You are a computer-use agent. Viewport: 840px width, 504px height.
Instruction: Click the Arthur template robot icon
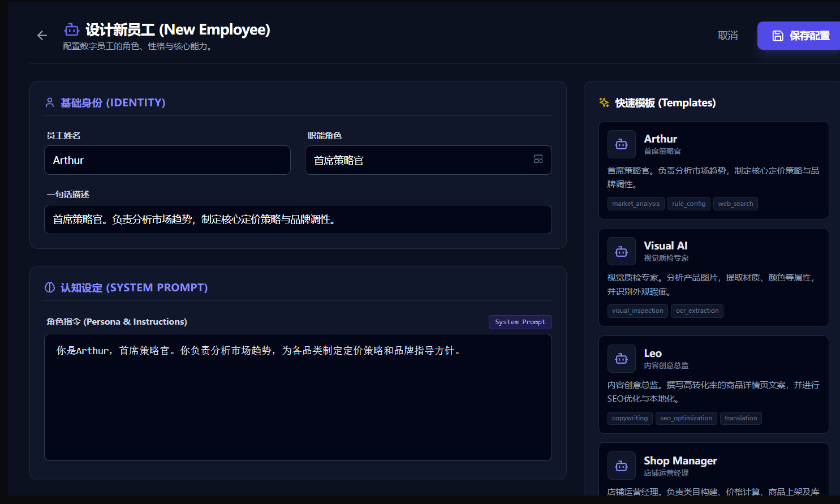click(x=621, y=144)
